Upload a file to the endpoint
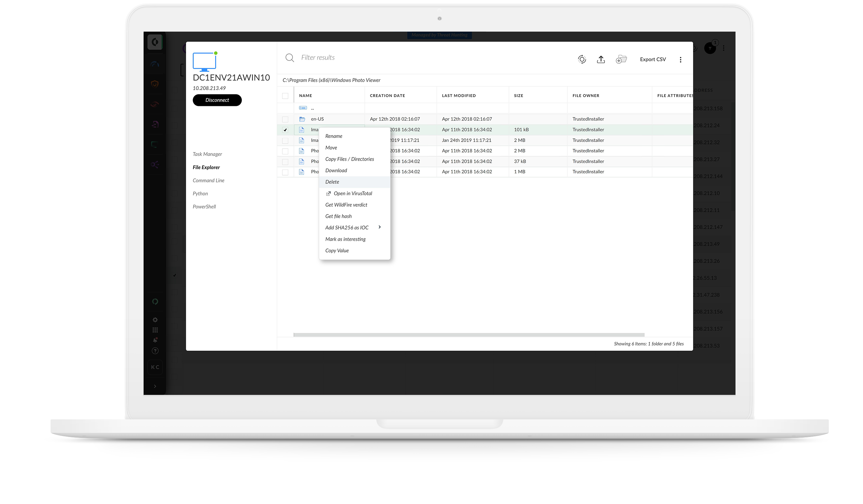This screenshot has height=504, width=863. coord(601,59)
